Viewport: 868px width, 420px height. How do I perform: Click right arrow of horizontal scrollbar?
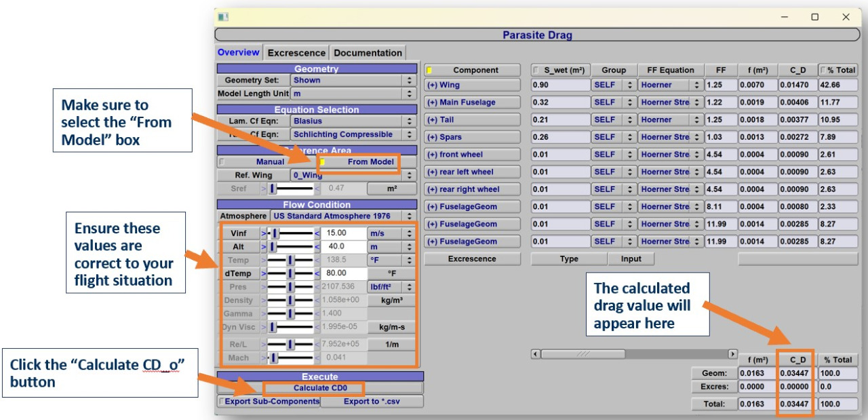pyautogui.click(x=732, y=354)
